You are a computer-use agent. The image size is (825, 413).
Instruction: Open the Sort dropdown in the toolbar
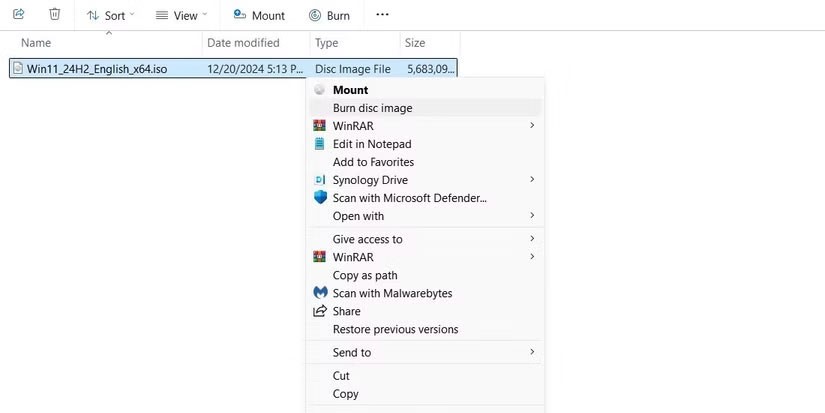coord(107,16)
